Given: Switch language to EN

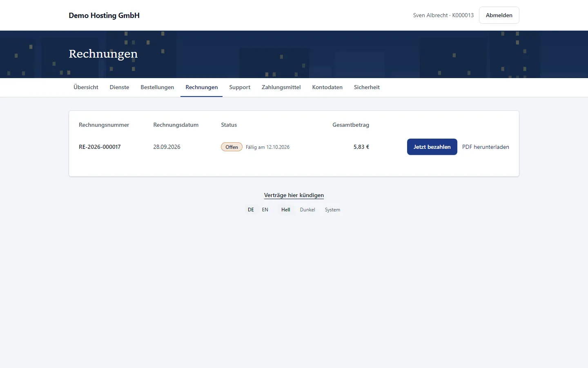Looking at the screenshot, I should (x=265, y=210).
